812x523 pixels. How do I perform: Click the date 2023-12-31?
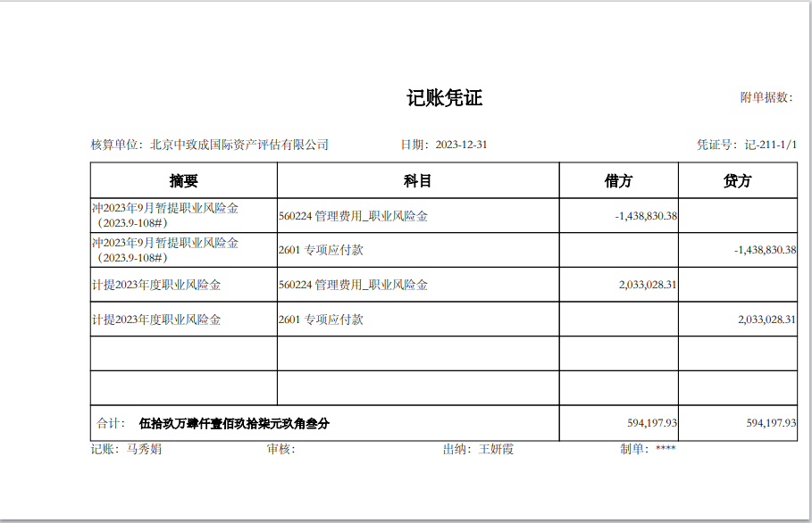[x=461, y=145]
